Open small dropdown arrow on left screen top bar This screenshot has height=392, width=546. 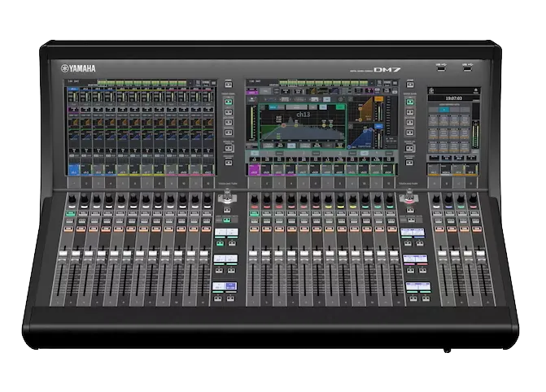pyautogui.click(x=190, y=83)
